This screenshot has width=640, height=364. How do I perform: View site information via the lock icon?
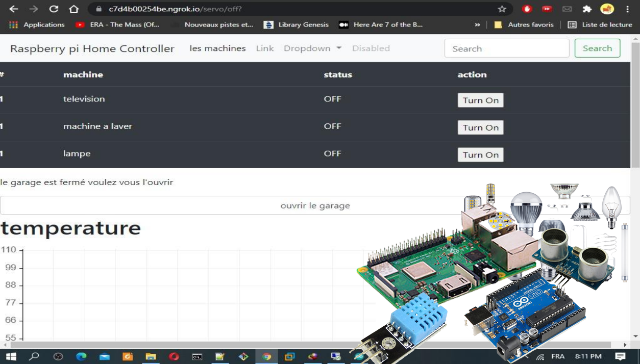point(99,9)
